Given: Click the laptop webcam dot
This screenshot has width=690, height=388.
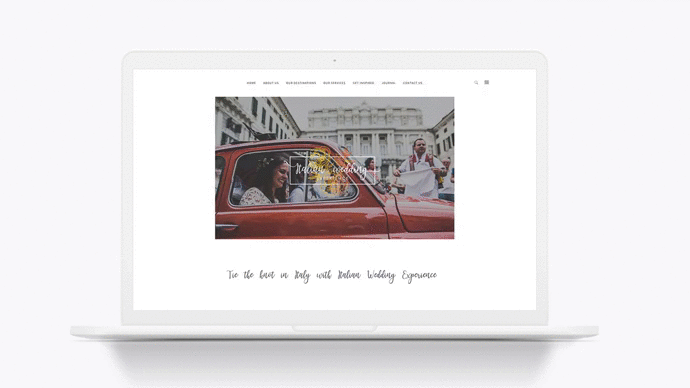Looking at the screenshot, I should pyautogui.click(x=334, y=61).
